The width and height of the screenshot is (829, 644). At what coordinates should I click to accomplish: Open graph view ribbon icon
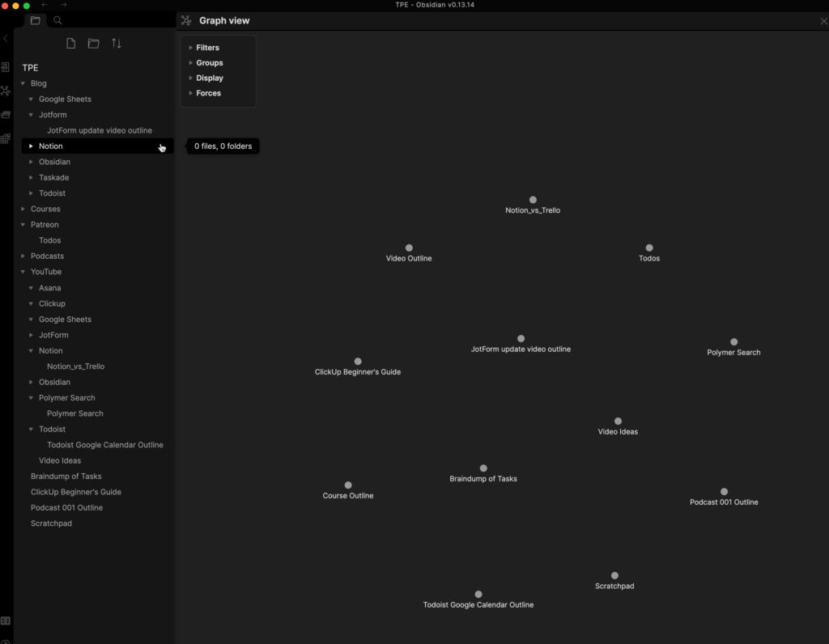6,91
